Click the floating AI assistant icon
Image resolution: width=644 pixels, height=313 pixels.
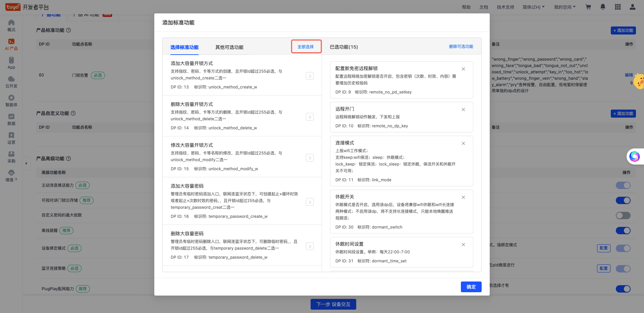(634, 156)
